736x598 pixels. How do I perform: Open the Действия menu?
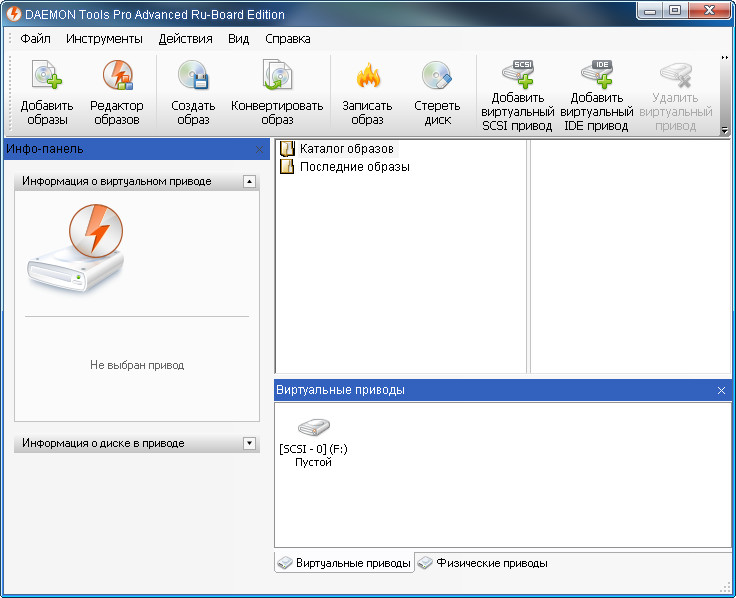pos(185,39)
